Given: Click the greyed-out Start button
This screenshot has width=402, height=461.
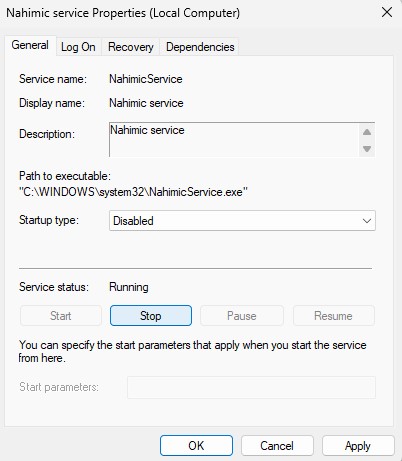Looking at the screenshot, I should [x=61, y=316].
